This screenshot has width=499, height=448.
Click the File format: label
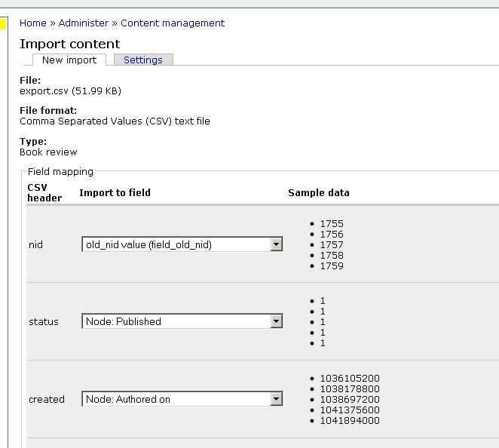[48, 110]
